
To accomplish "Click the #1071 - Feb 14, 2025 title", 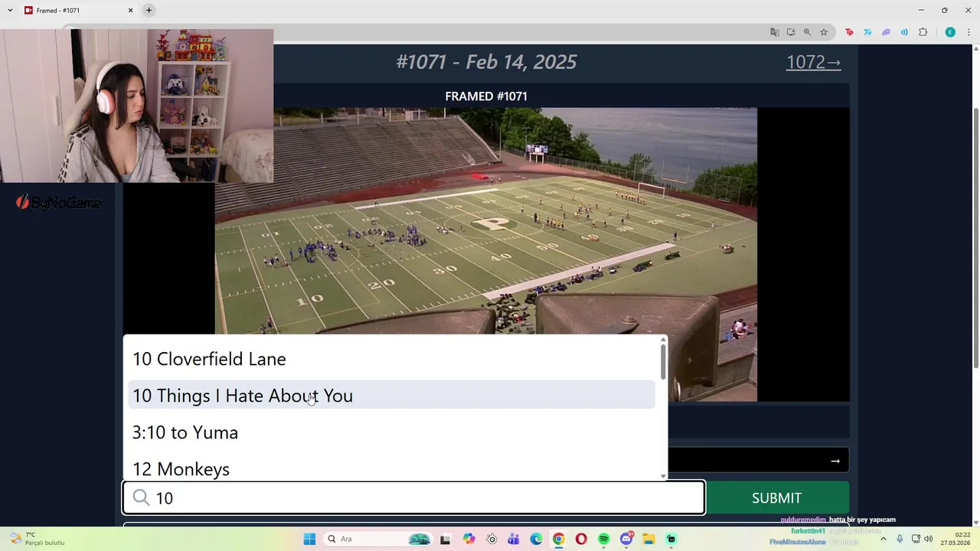I will point(486,62).
